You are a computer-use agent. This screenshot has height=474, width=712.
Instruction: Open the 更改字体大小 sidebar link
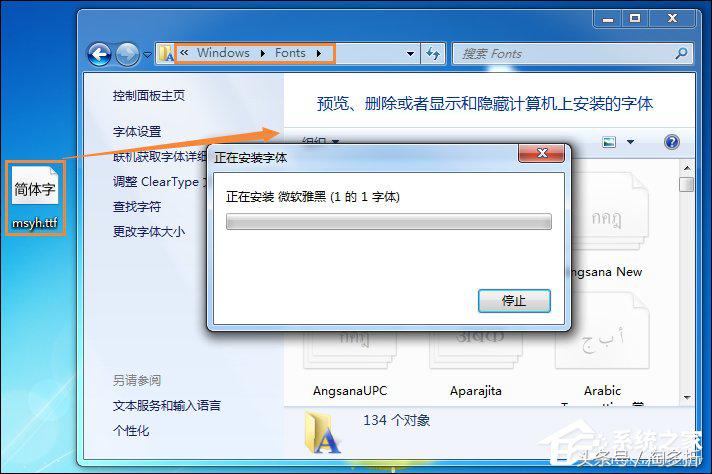(x=149, y=232)
